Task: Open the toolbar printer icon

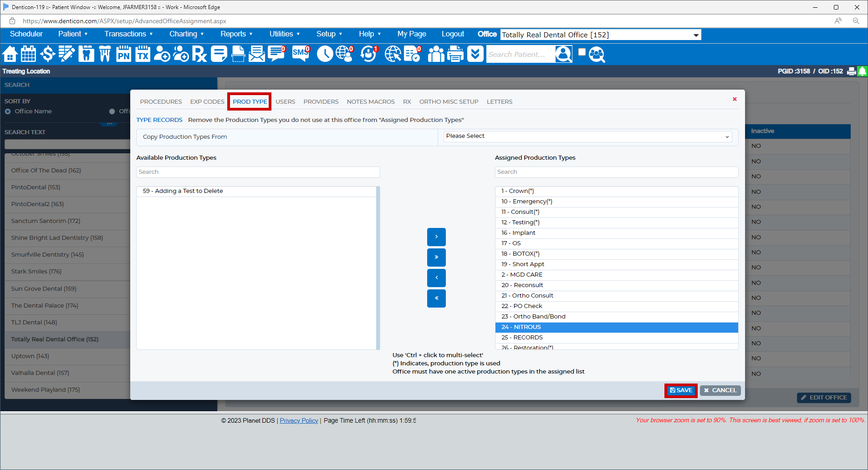Action: pos(455,54)
